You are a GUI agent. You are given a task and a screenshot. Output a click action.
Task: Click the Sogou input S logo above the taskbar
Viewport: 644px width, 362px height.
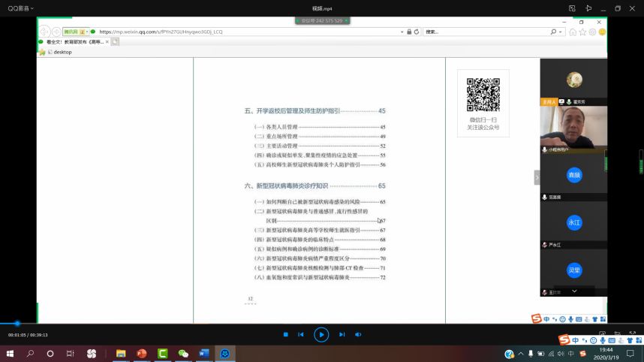(564, 339)
